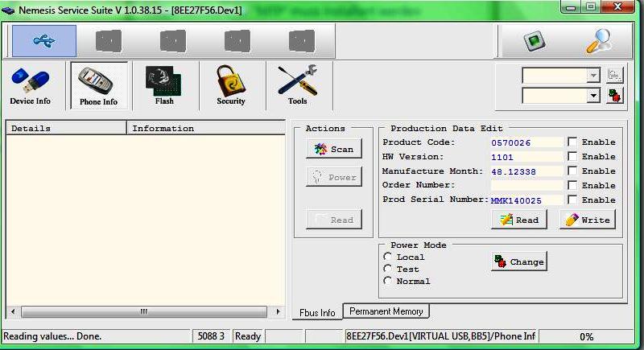This screenshot has height=350, width=644.
Task: Click the '5088 3' status bar entry
Action: (x=211, y=336)
